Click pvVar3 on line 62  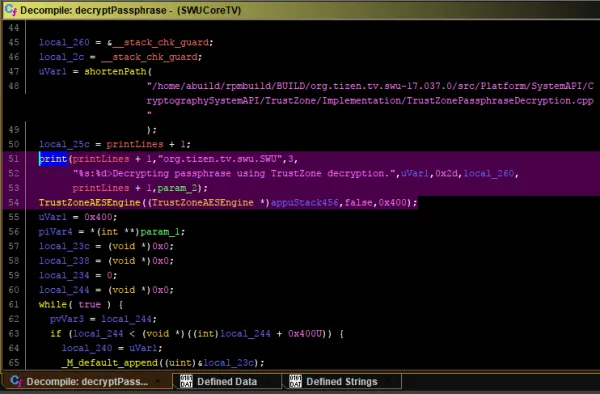(x=67, y=319)
